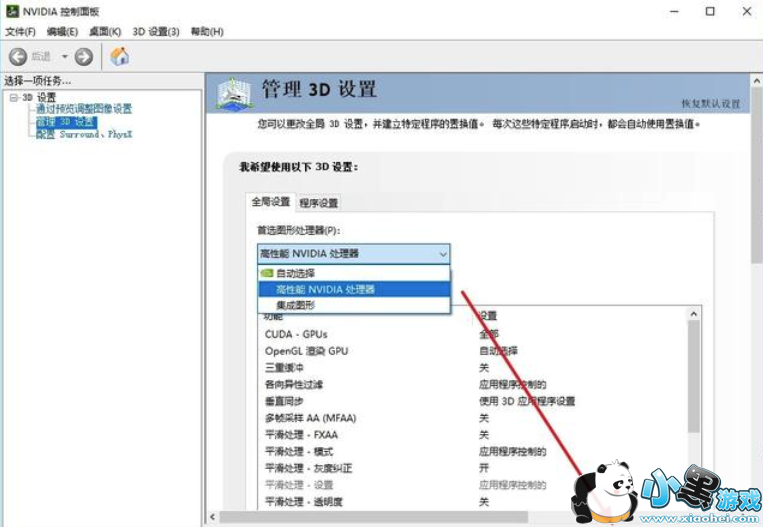Switch to 程序设置 tab

(319, 203)
